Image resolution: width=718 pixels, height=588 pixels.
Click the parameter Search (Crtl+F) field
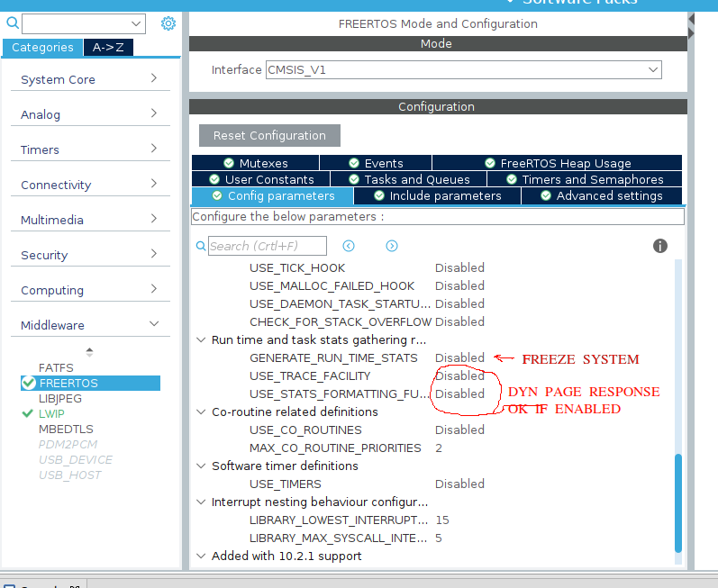click(268, 246)
